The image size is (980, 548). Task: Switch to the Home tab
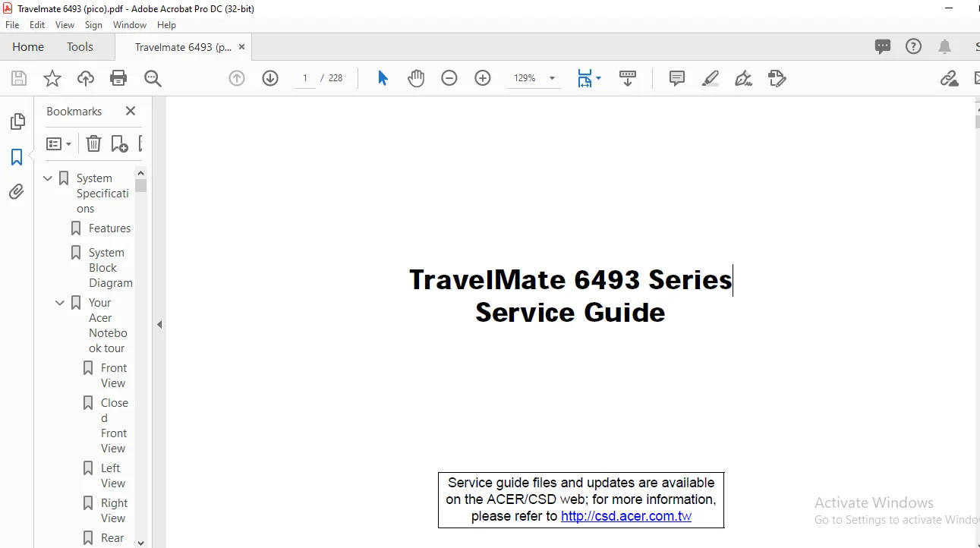coord(28,46)
